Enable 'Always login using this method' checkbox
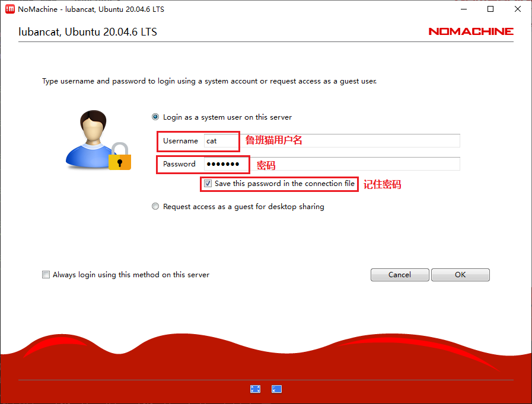Viewport: 532px width, 404px height. [x=46, y=275]
